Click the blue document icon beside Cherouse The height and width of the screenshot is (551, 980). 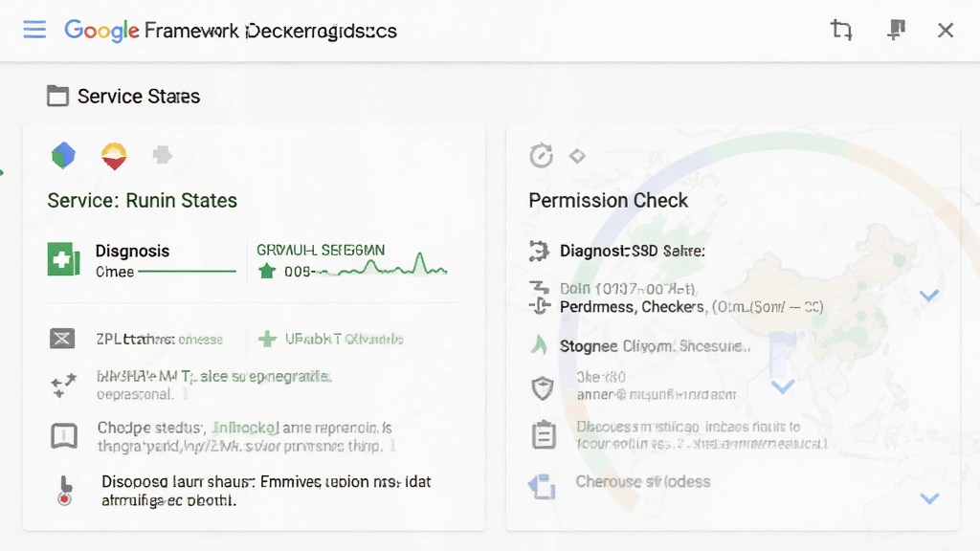tap(542, 487)
